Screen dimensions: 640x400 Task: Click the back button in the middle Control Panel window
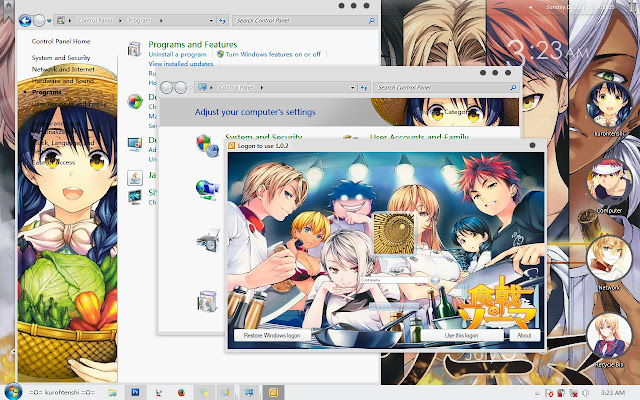167,87
